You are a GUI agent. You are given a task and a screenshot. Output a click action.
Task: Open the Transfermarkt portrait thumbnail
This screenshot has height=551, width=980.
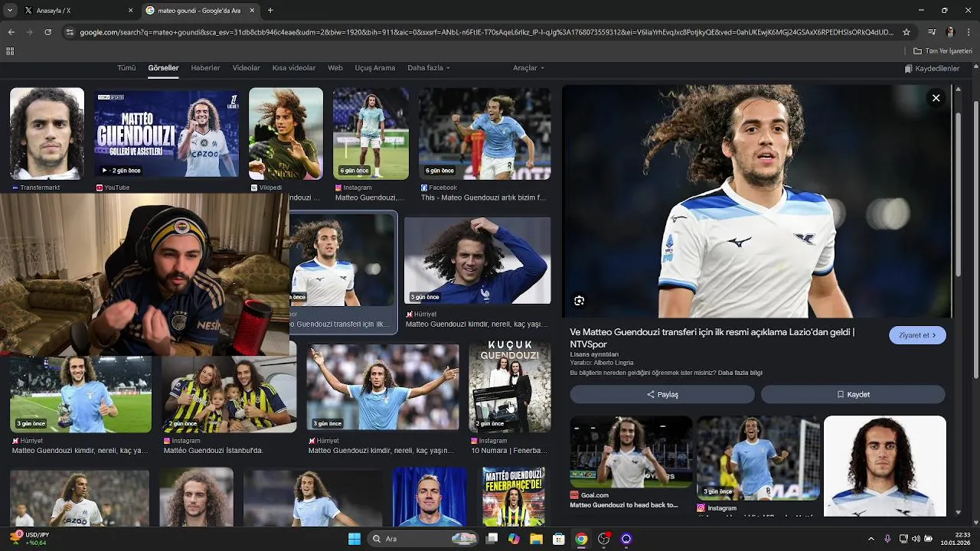click(47, 134)
